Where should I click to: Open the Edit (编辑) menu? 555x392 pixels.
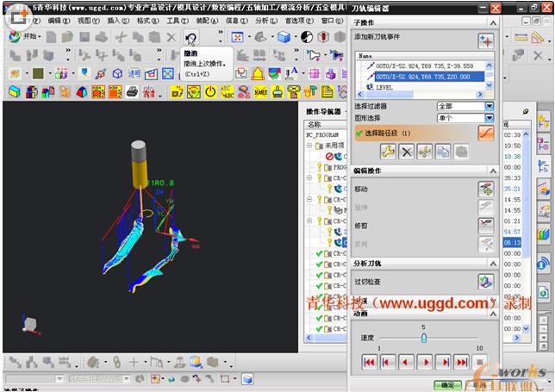coord(58,20)
